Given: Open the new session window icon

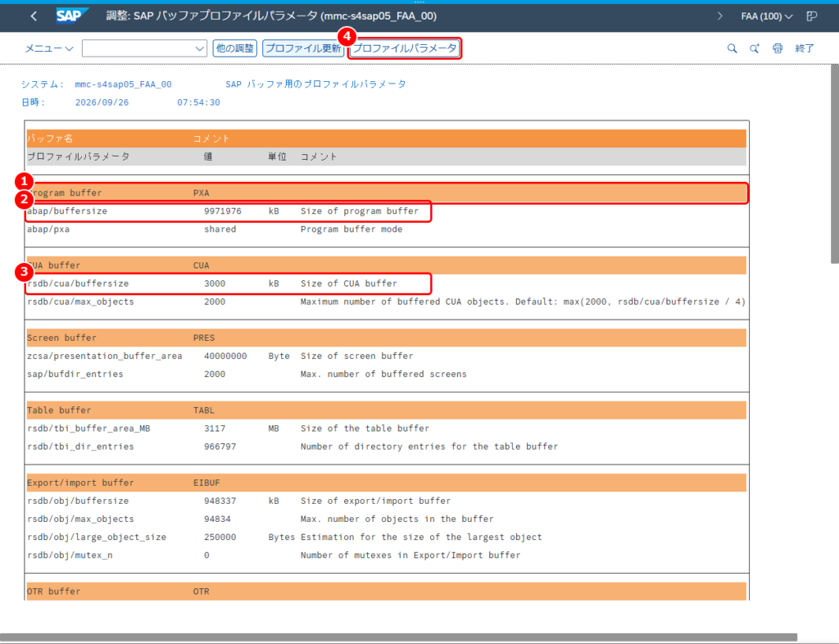Looking at the screenshot, I should pos(812,16).
